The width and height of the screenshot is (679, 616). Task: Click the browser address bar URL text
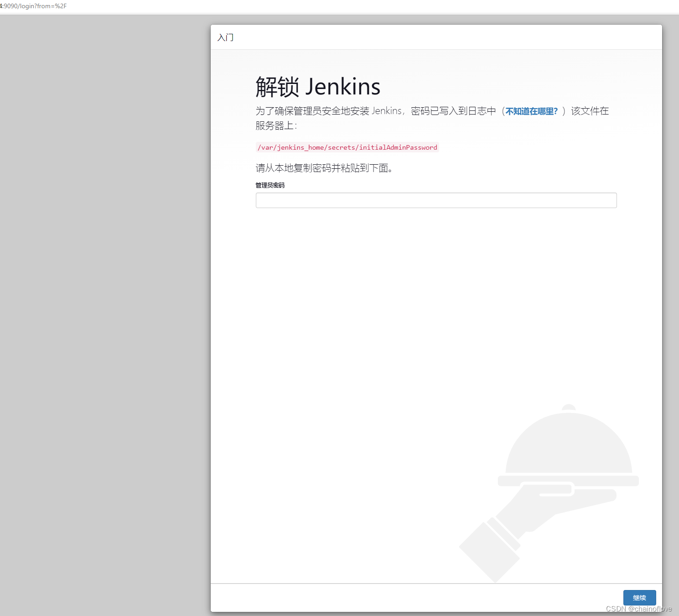(x=33, y=6)
